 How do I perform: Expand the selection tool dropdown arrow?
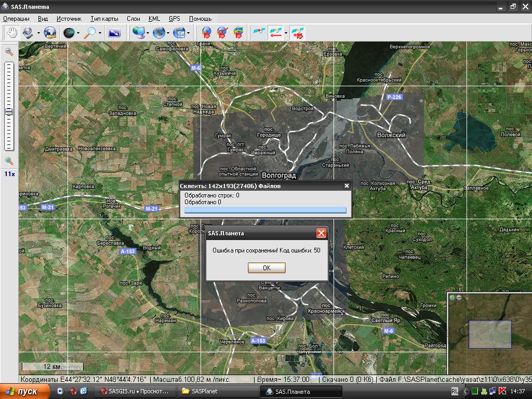coord(38,33)
